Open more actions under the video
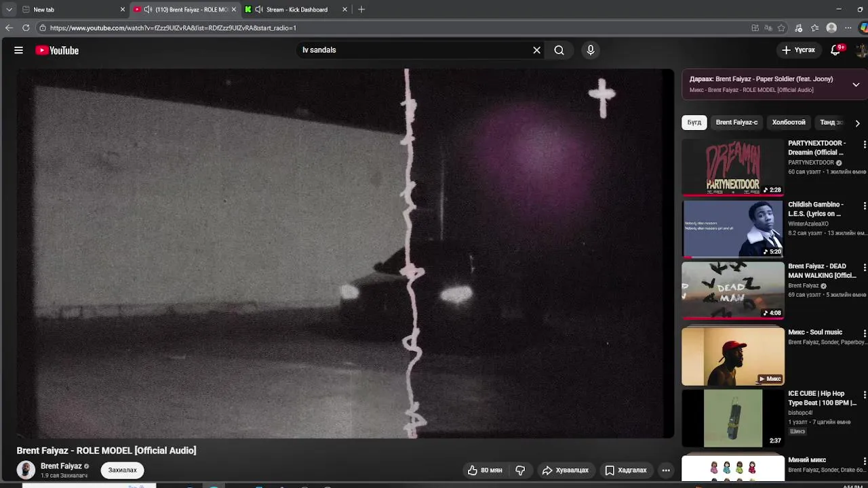This screenshot has height=488, width=868. click(x=666, y=470)
